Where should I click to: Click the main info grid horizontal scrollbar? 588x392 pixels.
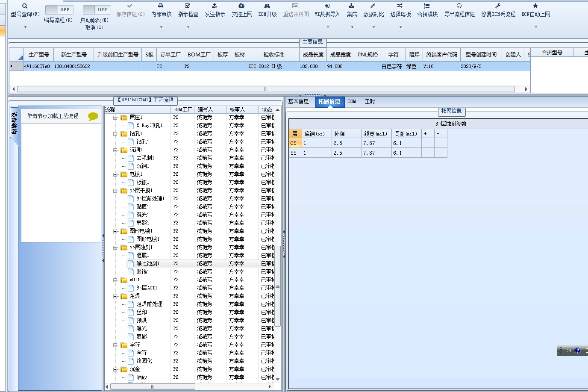point(265,89)
